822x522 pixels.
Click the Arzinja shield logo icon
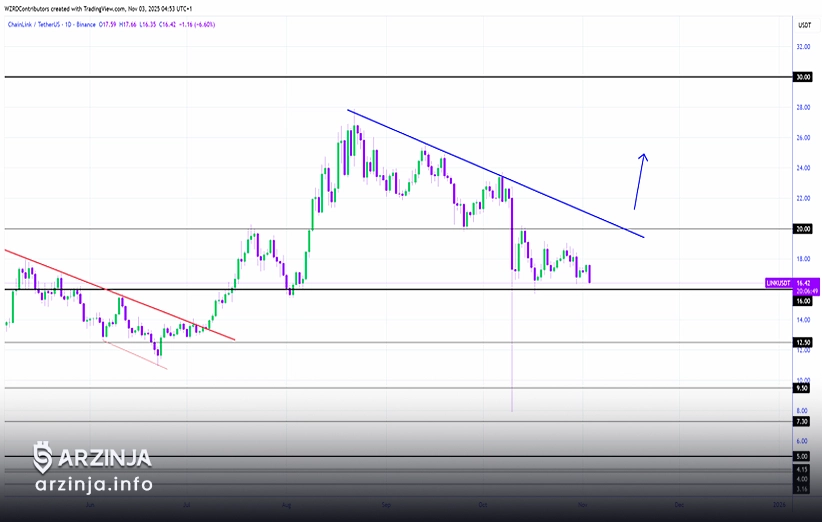tap(43, 457)
